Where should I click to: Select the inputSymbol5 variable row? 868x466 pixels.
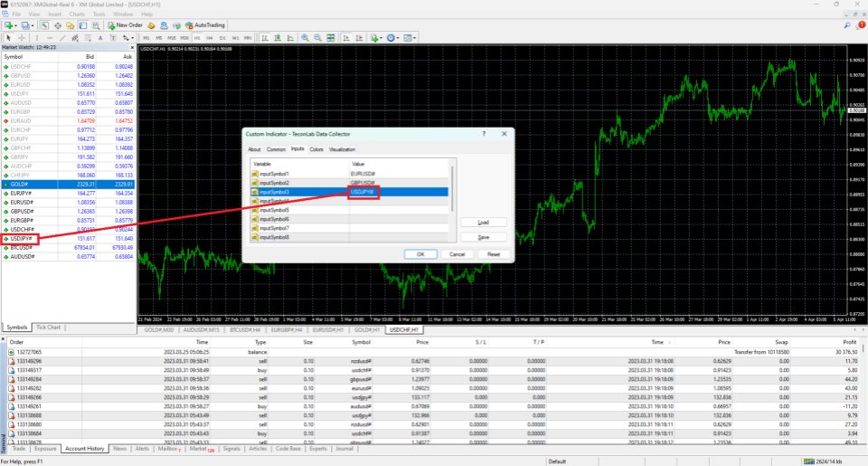click(x=349, y=210)
